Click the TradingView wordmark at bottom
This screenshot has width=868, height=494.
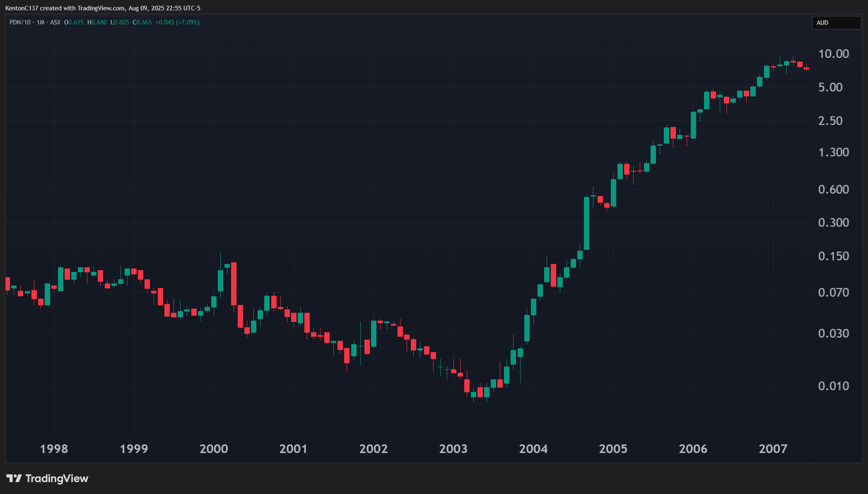tap(57, 479)
